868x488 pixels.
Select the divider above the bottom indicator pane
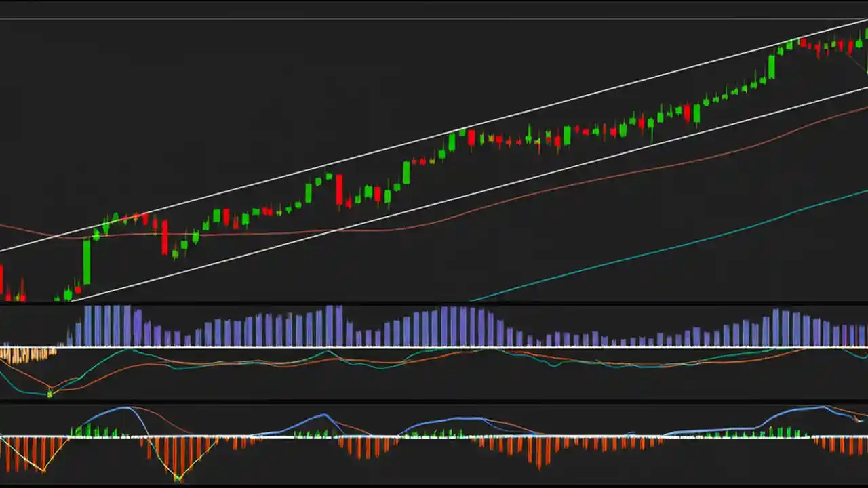[x=434, y=401]
